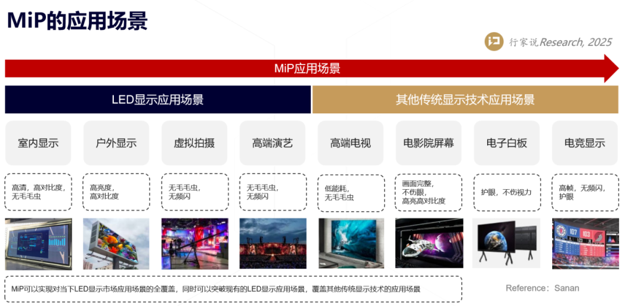
Task: Click the 室内显示 card
Action: pos(38,143)
